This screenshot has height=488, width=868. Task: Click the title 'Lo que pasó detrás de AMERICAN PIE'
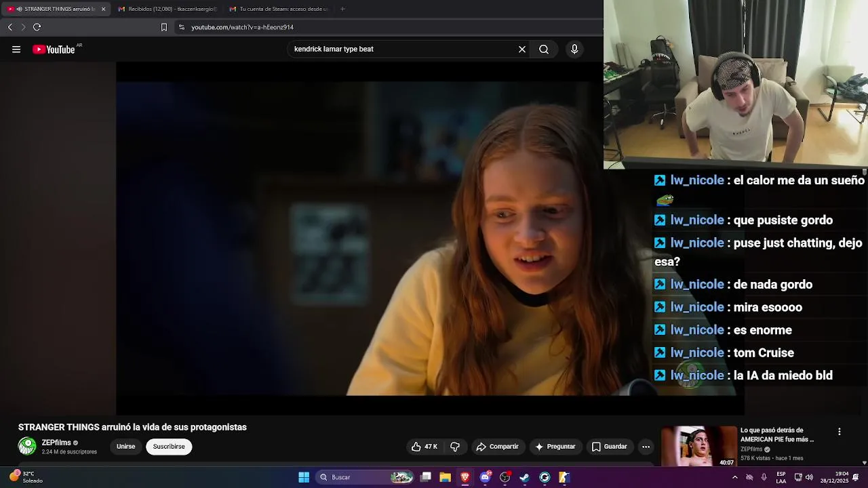(777, 434)
